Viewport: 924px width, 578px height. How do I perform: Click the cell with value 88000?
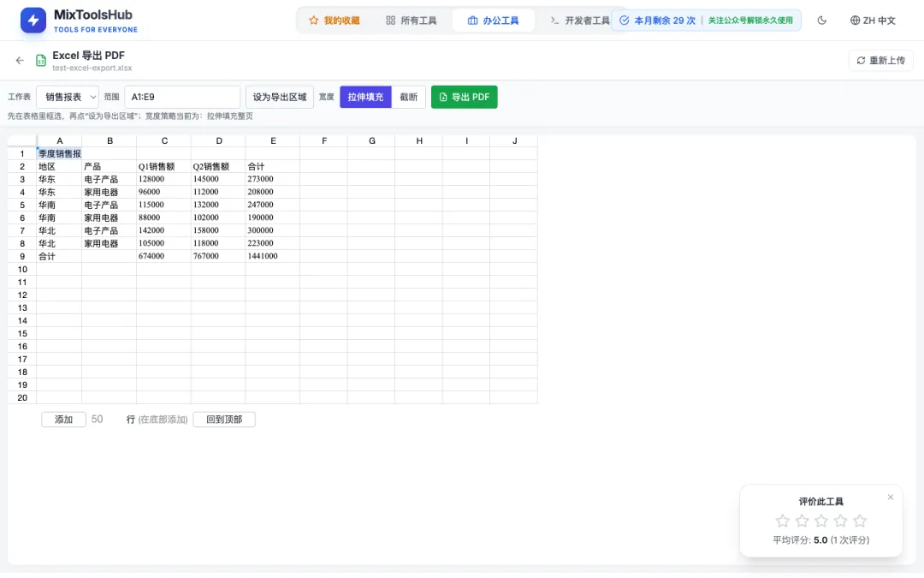click(163, 217)
